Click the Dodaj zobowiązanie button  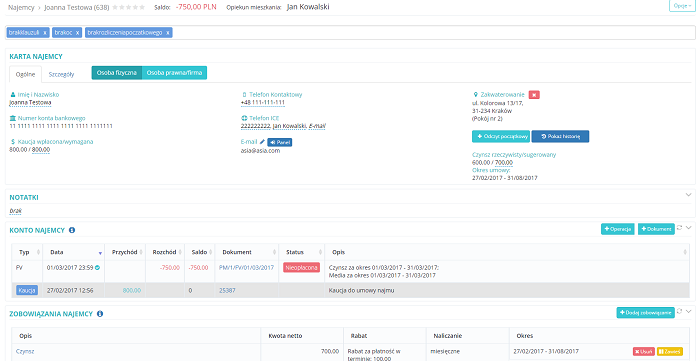point(646,313)
